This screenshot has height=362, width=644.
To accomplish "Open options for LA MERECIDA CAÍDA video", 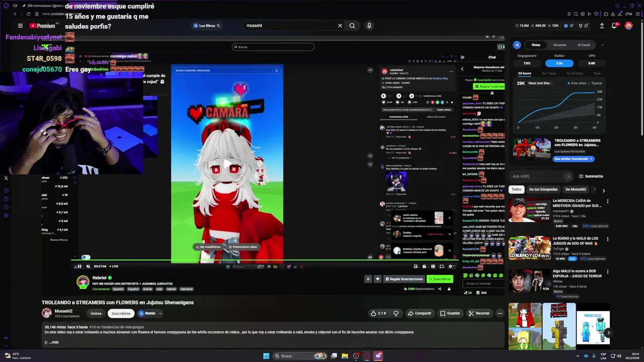I will [607, 202].
